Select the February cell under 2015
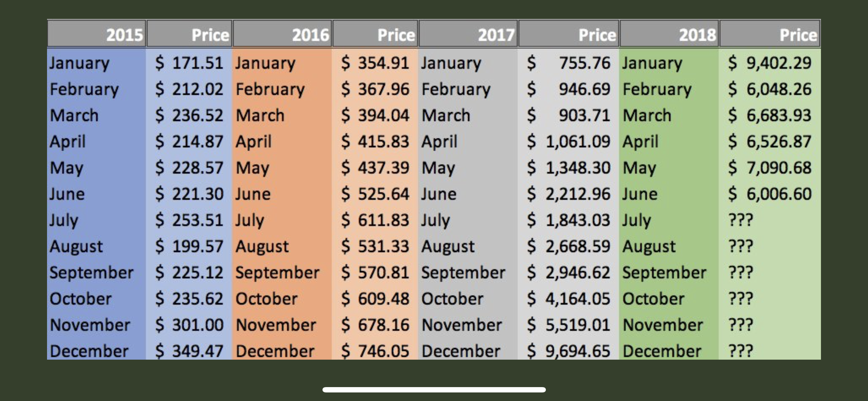Image resolution: width=868 pixels, height=401 pixels. [x=97, y=89]
